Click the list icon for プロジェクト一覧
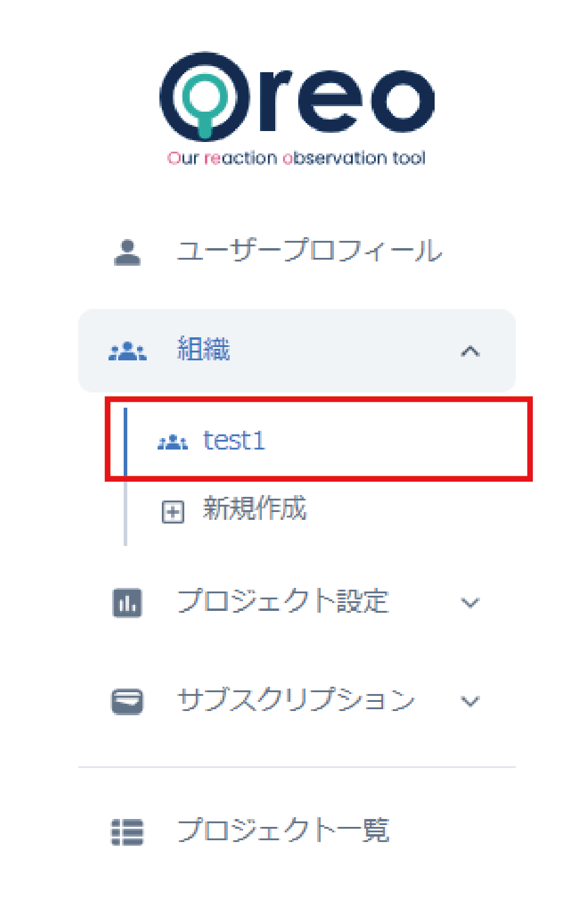This screenshot has height=910, width=588. (127, 832)
